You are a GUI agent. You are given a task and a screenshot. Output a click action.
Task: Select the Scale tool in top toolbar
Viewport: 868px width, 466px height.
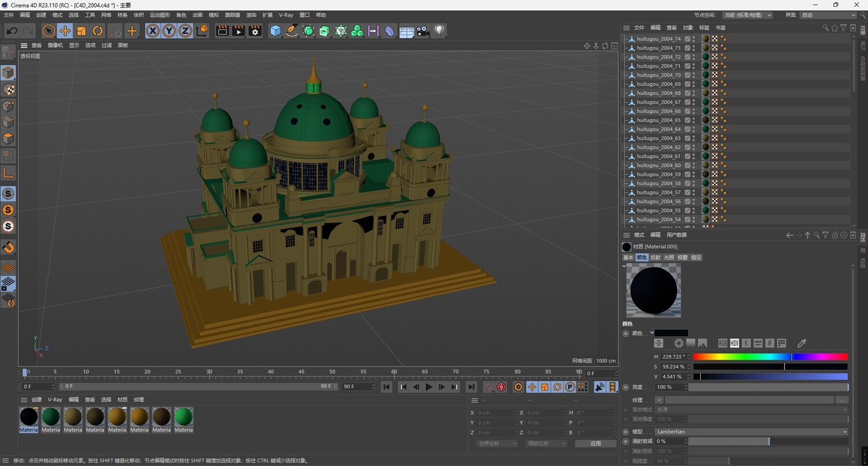click(x=82, y=31)
